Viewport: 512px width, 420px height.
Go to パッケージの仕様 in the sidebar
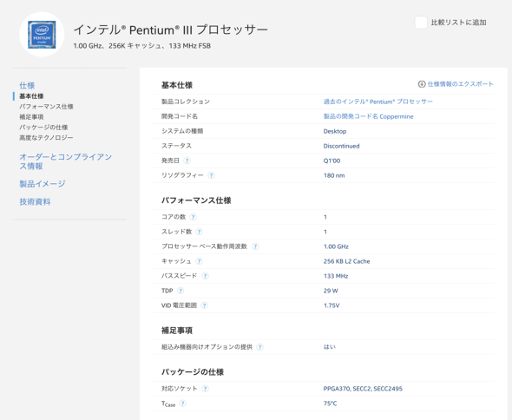(43, 128)
